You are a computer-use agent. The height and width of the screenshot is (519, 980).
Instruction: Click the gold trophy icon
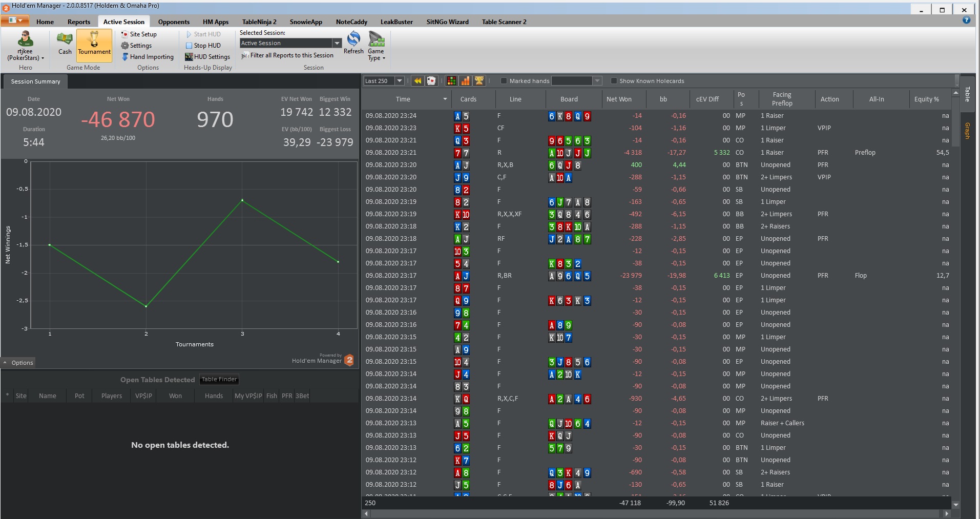(479, 81)
